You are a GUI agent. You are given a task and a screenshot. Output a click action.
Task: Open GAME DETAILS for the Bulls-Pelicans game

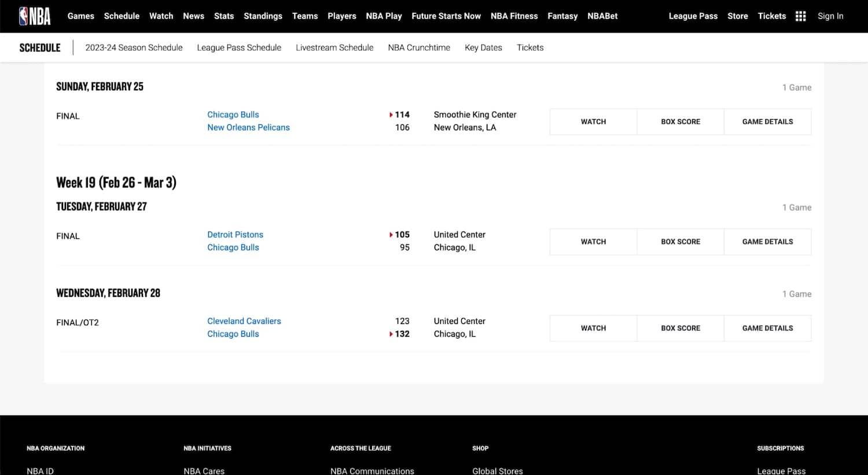(768, 121)
